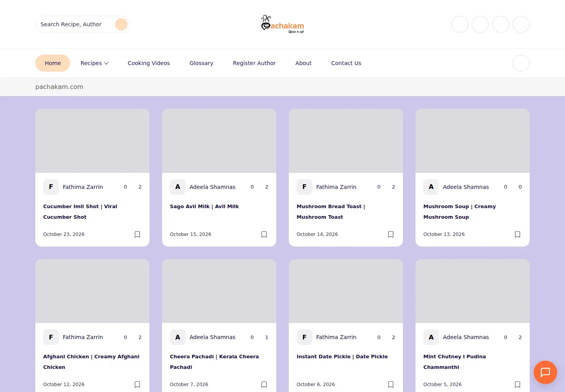Open the Cucumber Imli Shot image thumbnail
This screenshot has height=392, width=565.
(x=92, y=141)
